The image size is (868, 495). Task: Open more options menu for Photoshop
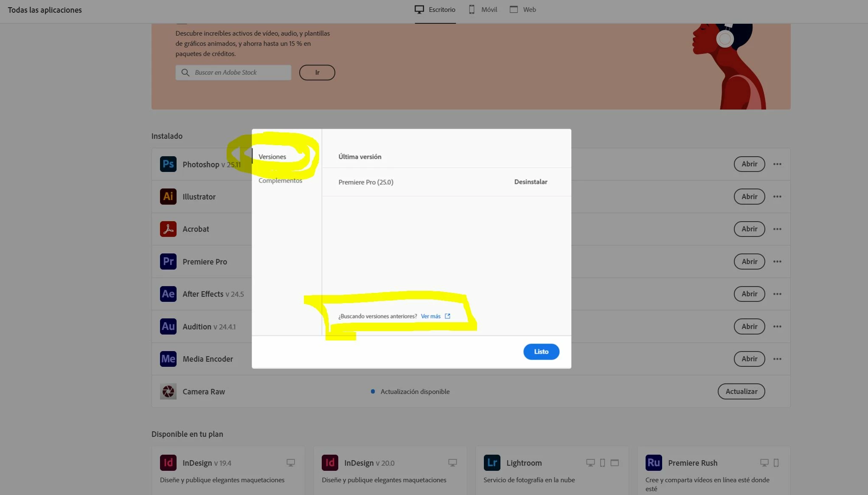[777, 164]
